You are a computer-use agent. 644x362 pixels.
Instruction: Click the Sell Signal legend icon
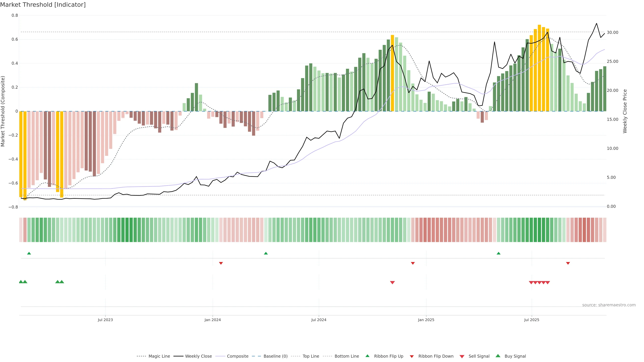(x=462, y=356)
